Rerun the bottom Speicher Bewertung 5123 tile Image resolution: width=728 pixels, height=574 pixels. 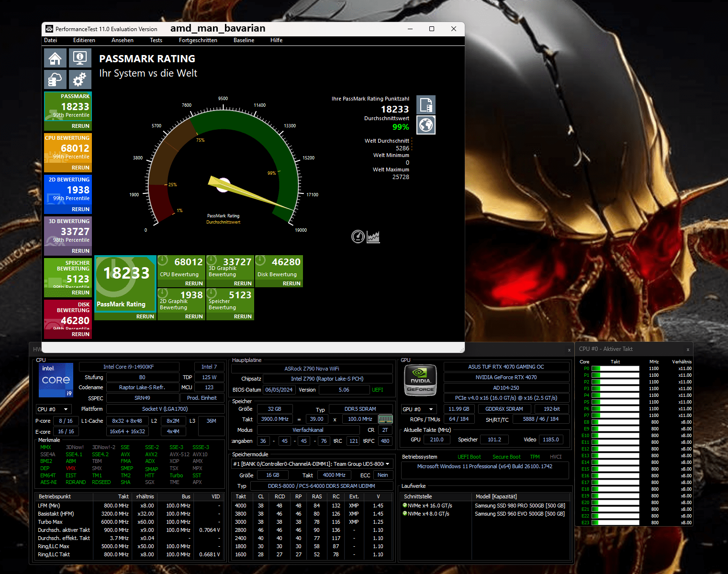tap(243, 316)
